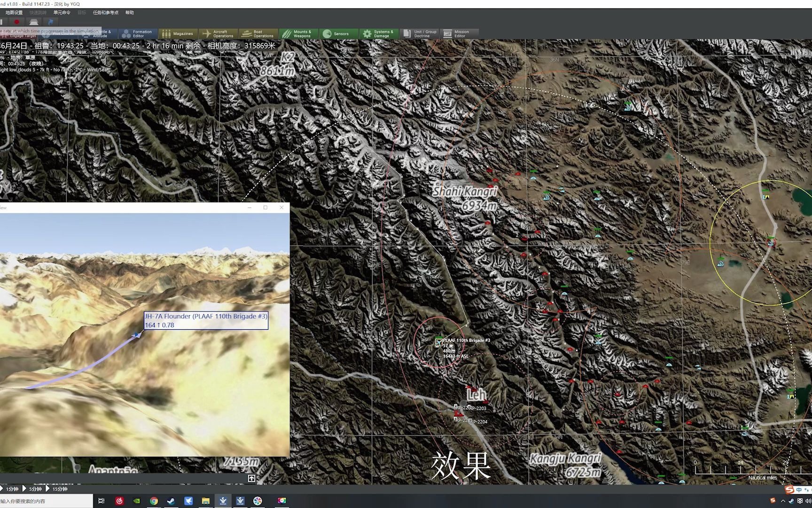This screenshot has height=508, width=812.
Task: Click the Shahi Kangri 6934m label
Action: click(465, 198)
